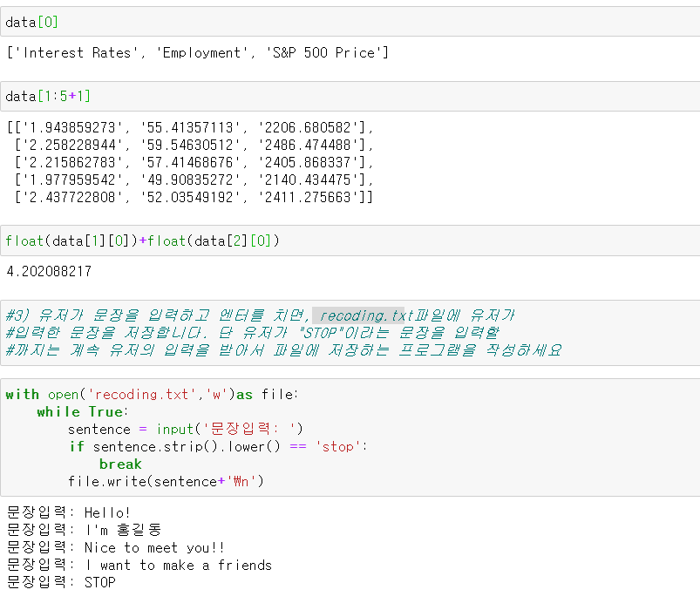Click the output line 'STOP'
The width and height of the screenshot is (700, 610).
tap(61, 582)
